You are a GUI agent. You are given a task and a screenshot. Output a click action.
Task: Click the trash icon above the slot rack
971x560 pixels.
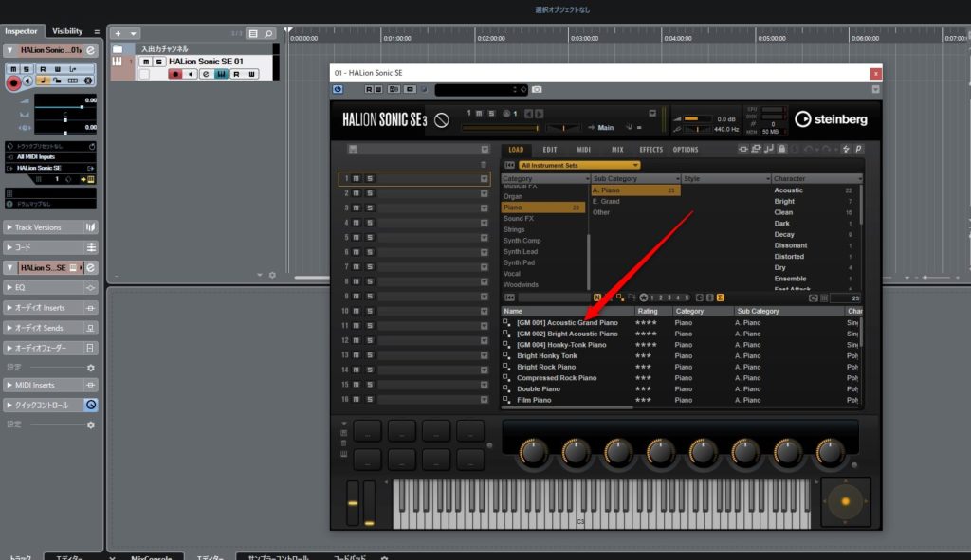pyautogui.click(x=484, y=164)
